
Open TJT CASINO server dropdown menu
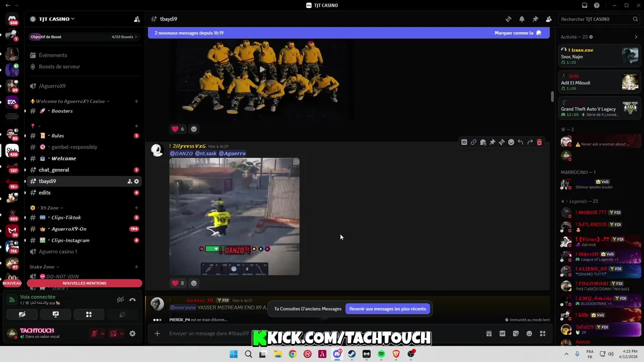click(x=56, y=19)
